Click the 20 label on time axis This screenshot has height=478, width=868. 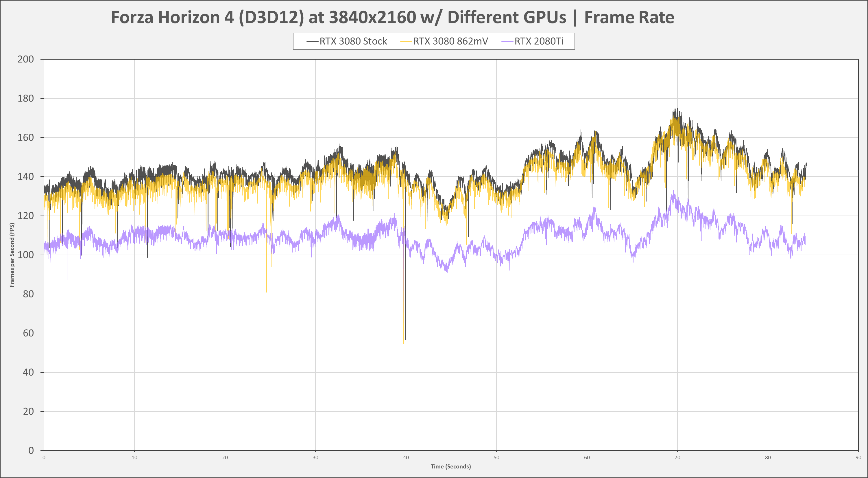pyautogui.click(x=225, y=457)
